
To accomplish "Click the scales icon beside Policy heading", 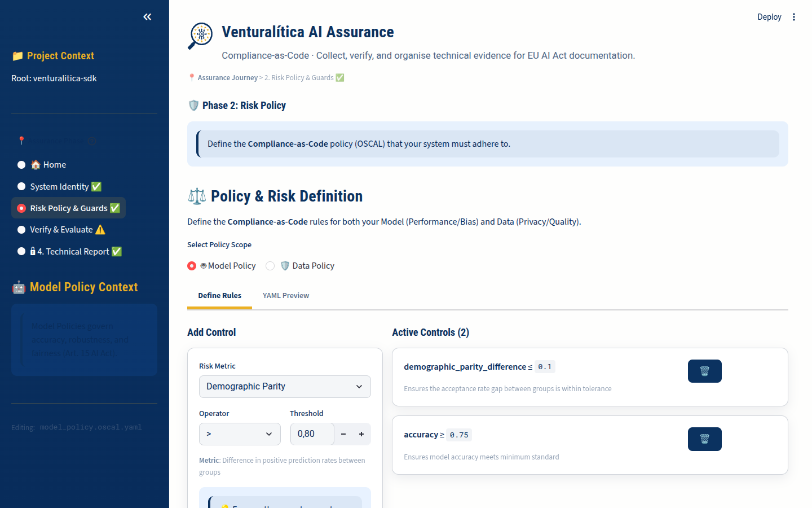I will tap(197, 196).
